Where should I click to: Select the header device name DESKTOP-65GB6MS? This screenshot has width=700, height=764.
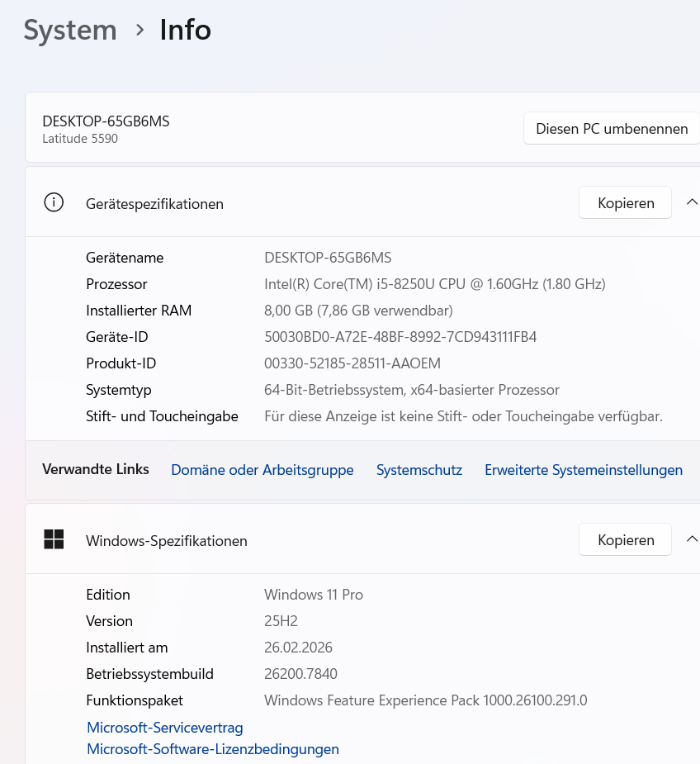pyautogui.click(x=106, y=121)
